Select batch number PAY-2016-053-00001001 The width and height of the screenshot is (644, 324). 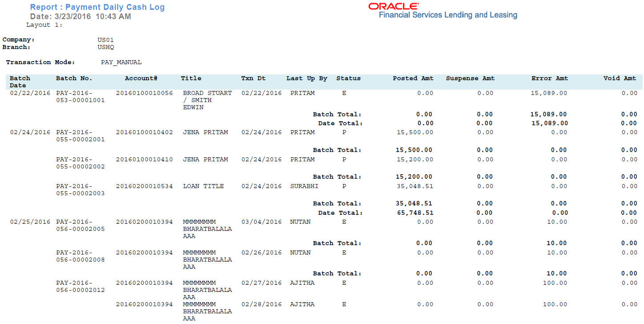coord(81,97)
